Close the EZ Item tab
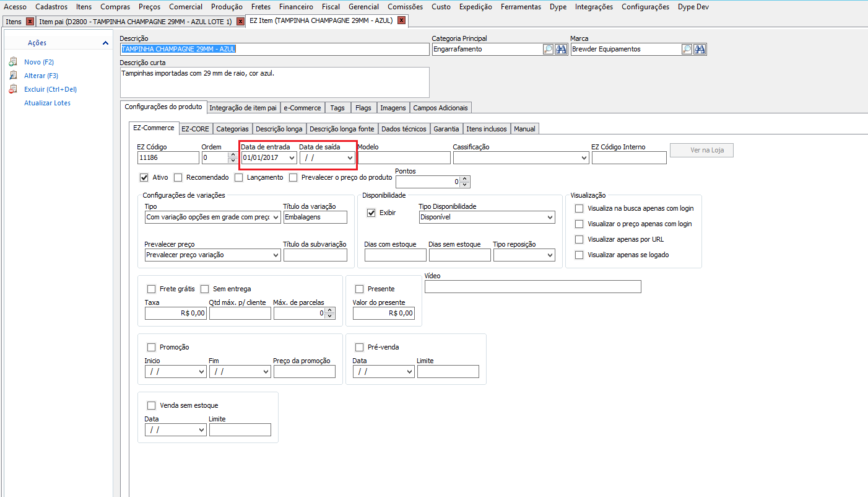 pos(401,20)
